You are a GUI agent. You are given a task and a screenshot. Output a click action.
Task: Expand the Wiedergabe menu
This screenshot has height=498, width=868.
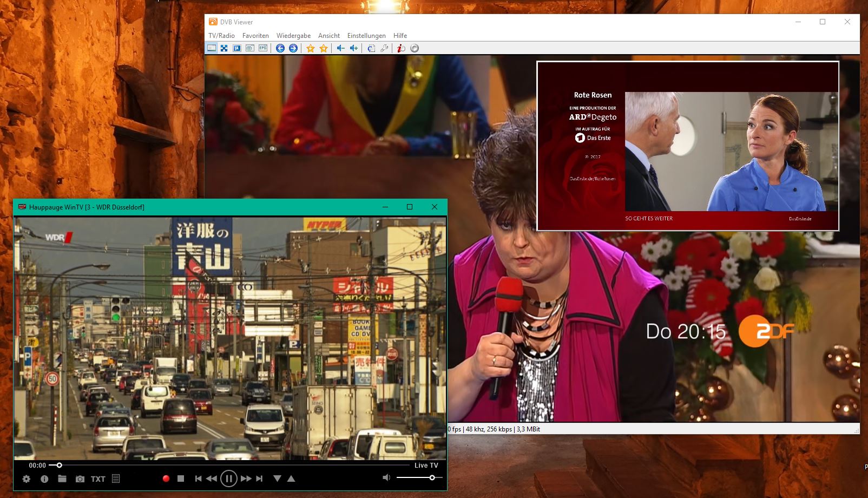[293, 36]
